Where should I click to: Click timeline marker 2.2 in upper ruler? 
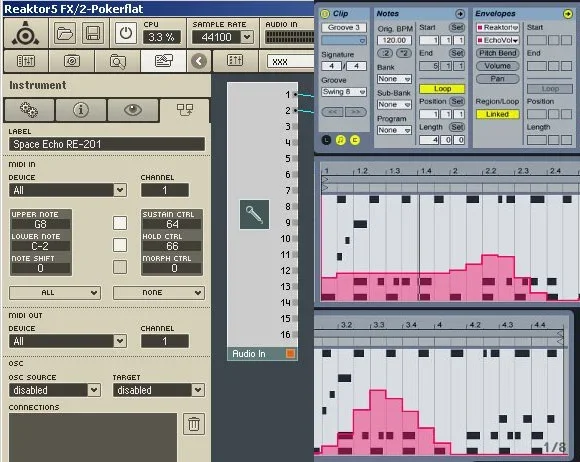490,171
